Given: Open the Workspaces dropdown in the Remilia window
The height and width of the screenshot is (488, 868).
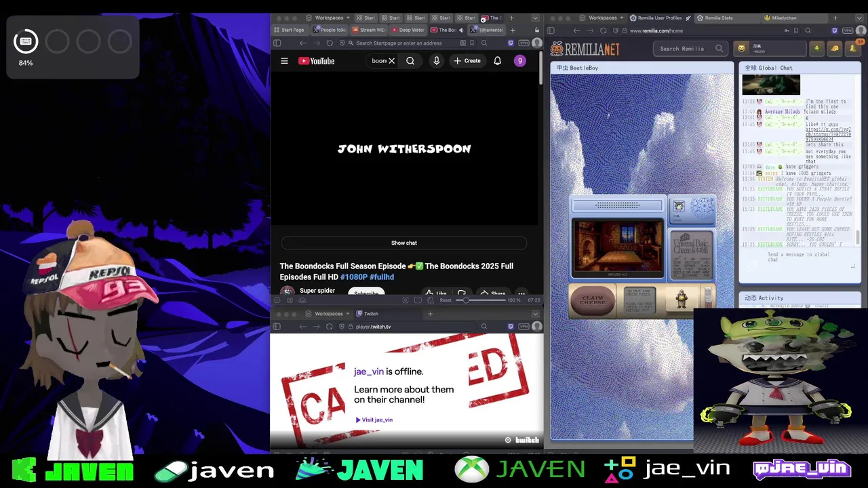Looking at the screenshot, I should point(602,18).
